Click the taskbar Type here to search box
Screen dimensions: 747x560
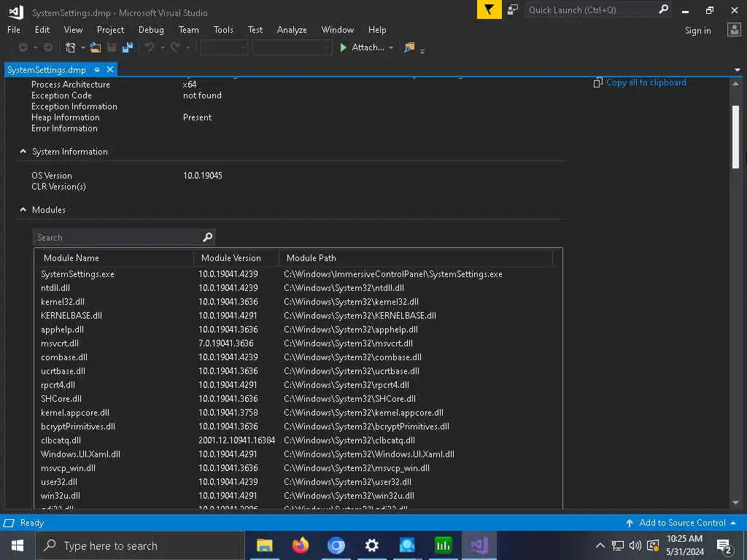click(x=139, y=545)
